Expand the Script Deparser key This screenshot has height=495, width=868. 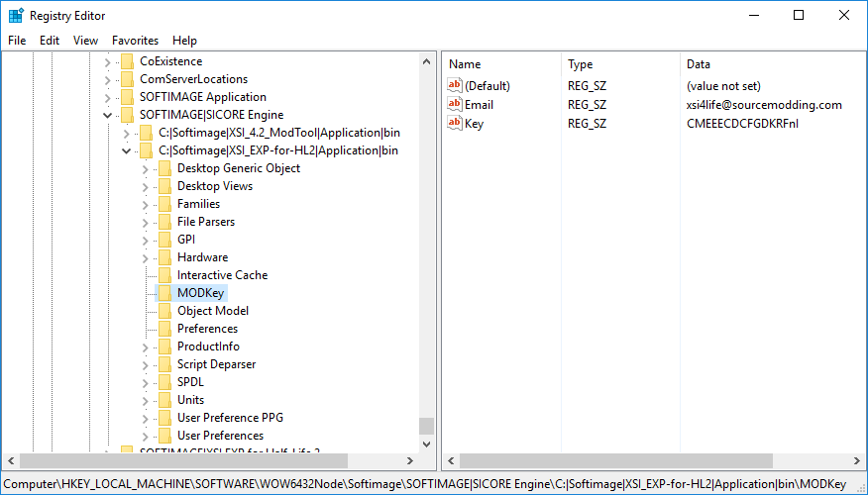145,365
